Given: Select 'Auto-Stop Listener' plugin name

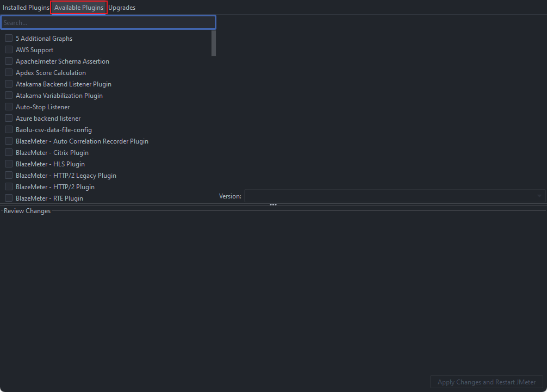Looking at the screenshot, I should click(42, 107).
